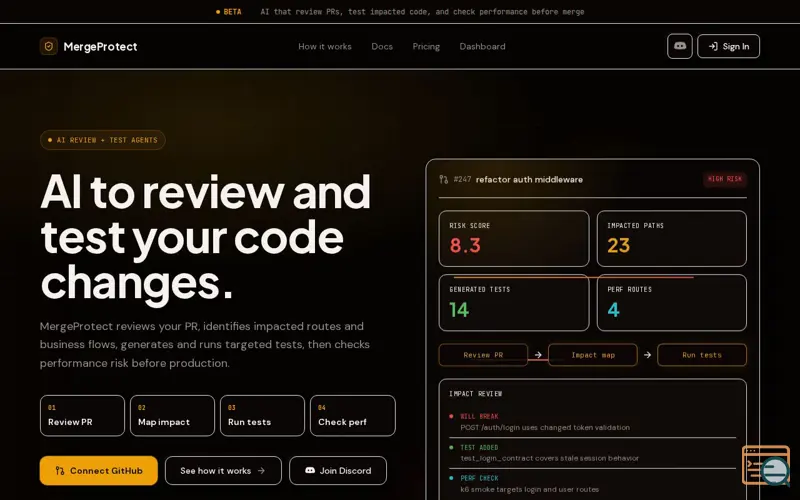Click the WILL BREAK impact review row

coord(592,422)
